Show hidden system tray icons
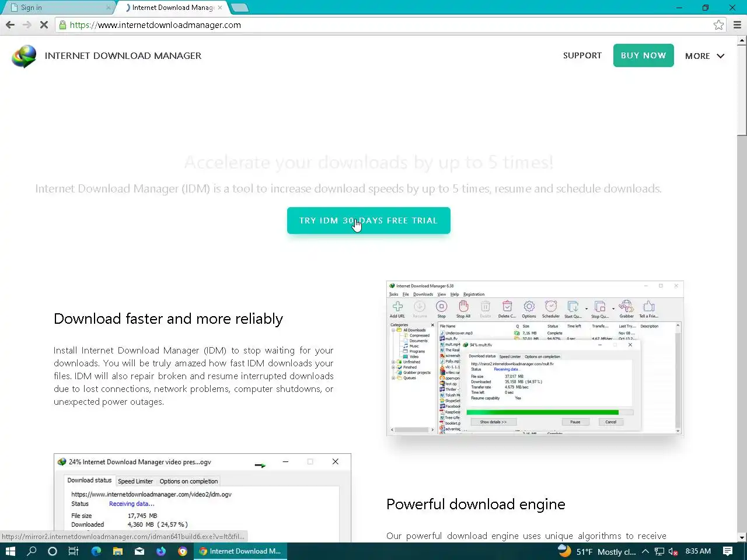This screenshot has width=747, height=560. coord(645,551)
